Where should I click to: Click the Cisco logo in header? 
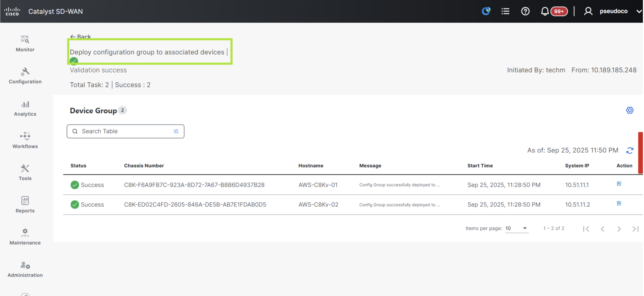[x=12, y=11]
